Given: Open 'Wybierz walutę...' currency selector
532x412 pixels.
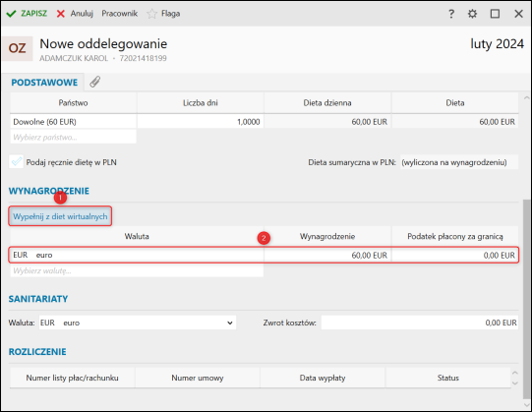Looking at the screenshot, I should pos(137,270).
